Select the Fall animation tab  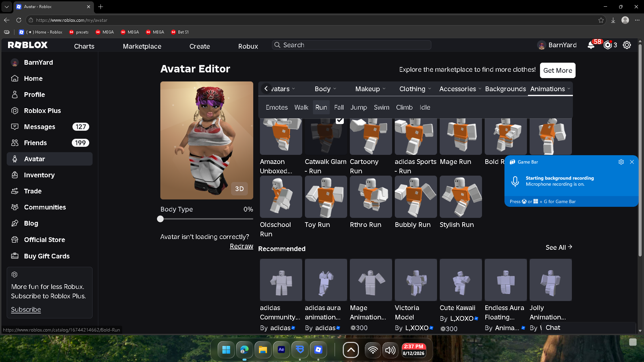tap(339, 107)
